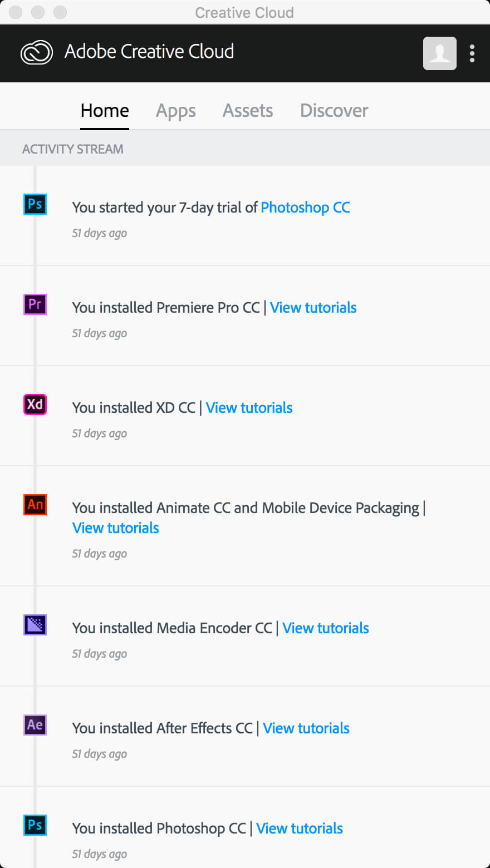
Task: Open the user profile avatar
Action: click(x=440, y=53)
